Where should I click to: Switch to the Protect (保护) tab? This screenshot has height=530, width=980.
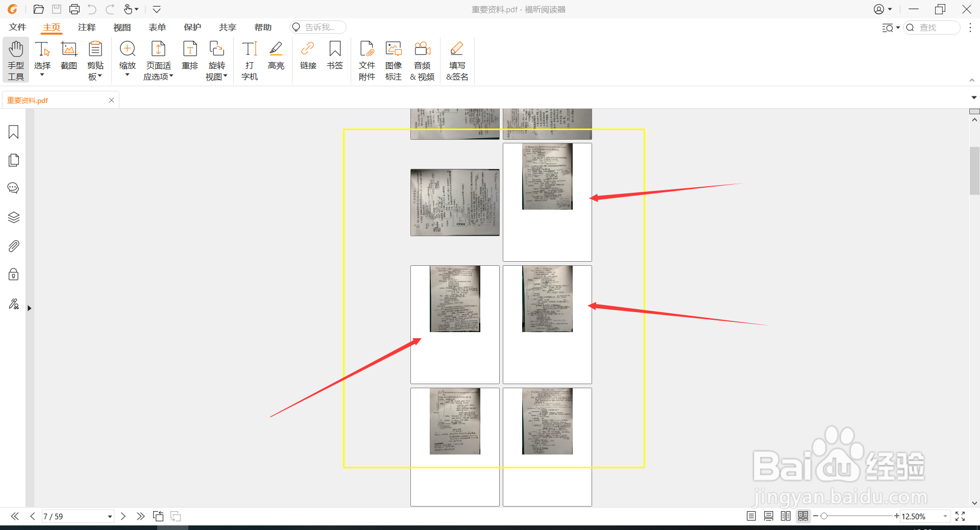coord(192,27)
